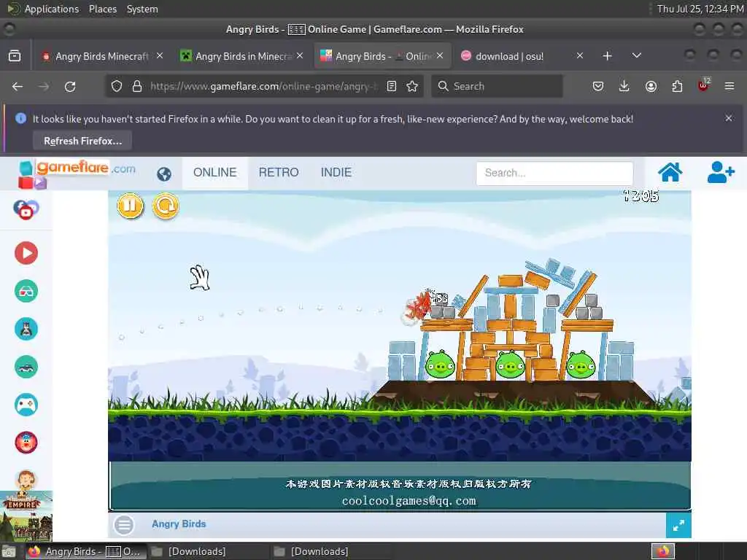
Task: Click the show desktop icon in bottom panel
Action: coord(8,551)
